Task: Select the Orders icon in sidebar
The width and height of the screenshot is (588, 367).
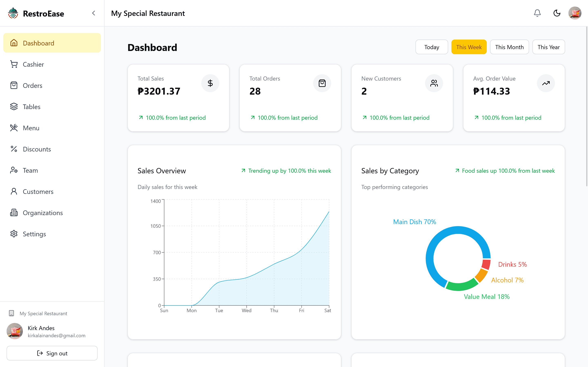Action: coord(13,85)
